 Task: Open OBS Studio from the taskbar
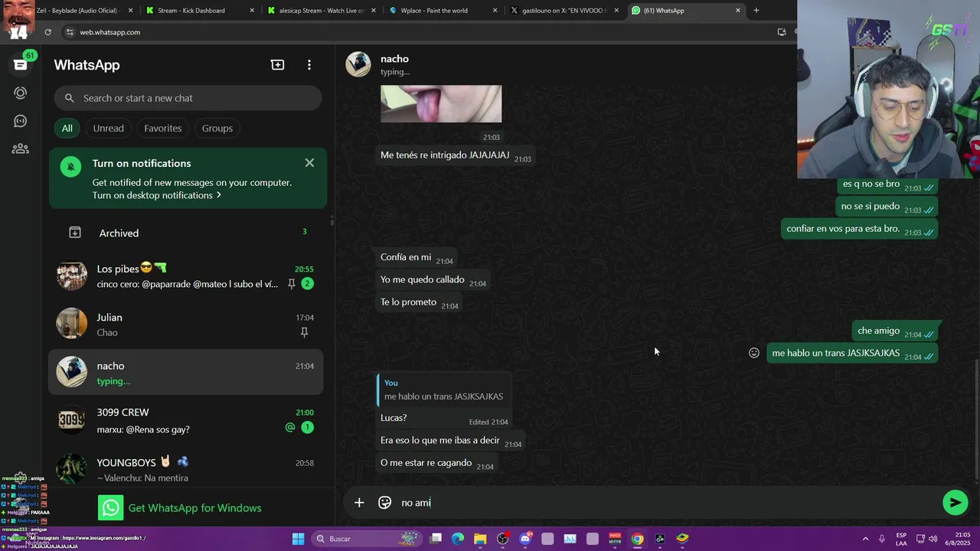[x=503, y=539]
